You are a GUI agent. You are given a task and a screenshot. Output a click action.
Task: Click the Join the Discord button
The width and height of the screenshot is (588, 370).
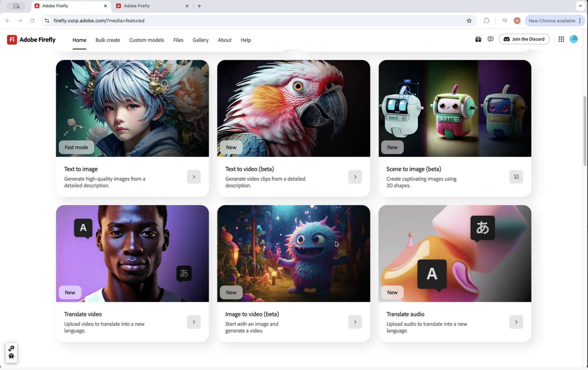pos(524,39)
